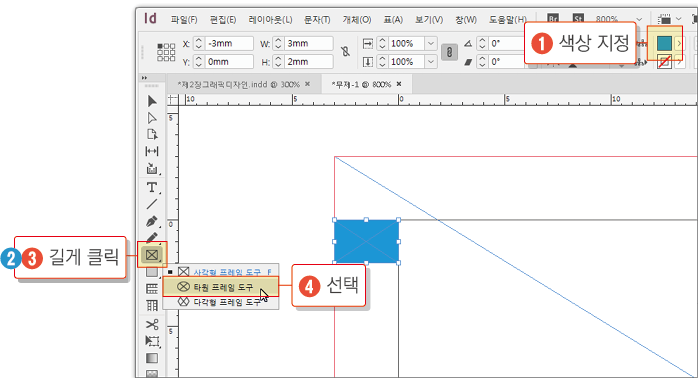Viewport: 698px width, 378px height.
Task: Expand the stroke color swatch arrow
Action: 679,62
